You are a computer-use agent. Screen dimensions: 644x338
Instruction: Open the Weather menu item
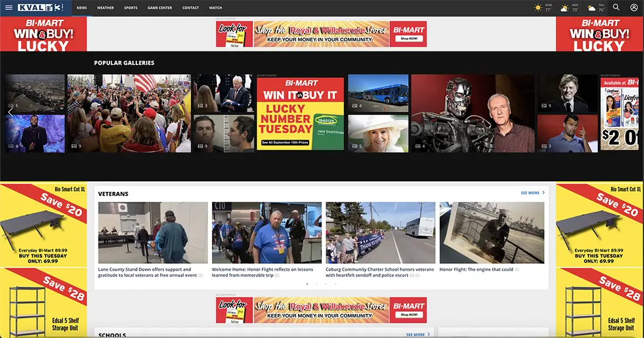pos(105,8)
